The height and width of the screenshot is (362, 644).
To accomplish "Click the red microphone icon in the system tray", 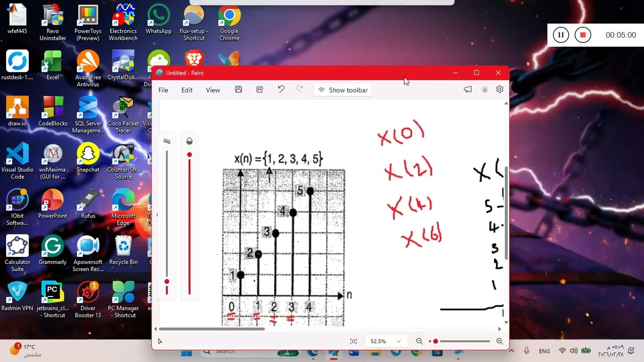I will point(526,350).
